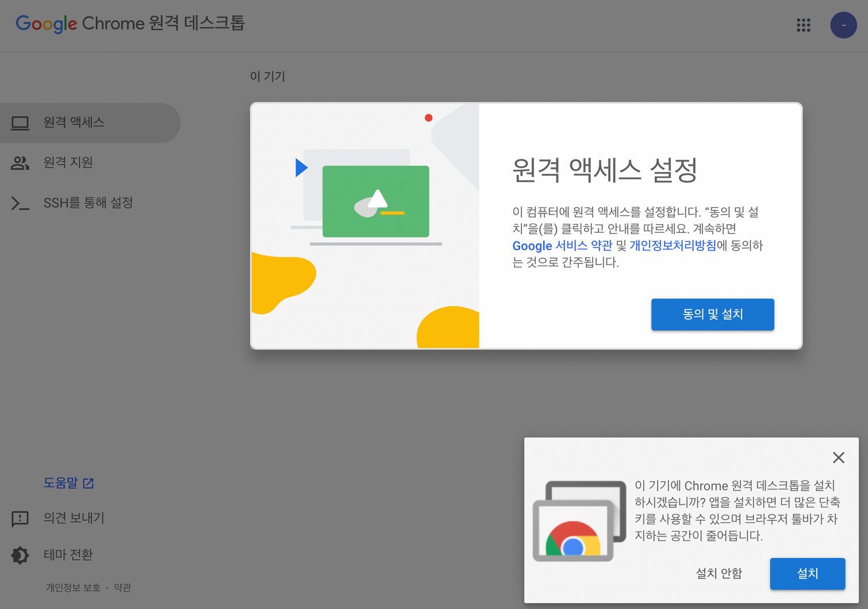Select the SSH terminal prompt icon
The width and height of the screenshot is (868, 609).
click(20, 203)
